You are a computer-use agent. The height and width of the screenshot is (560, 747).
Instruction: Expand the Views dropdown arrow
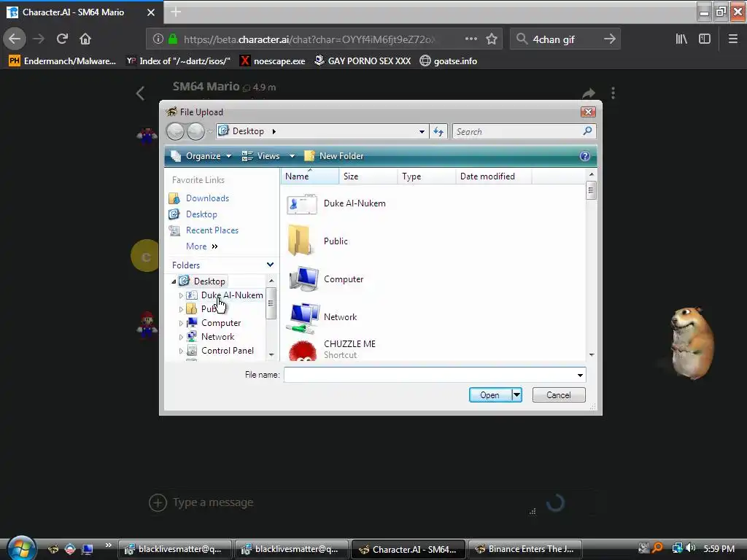pyautogui.click(x=292, y=156)
